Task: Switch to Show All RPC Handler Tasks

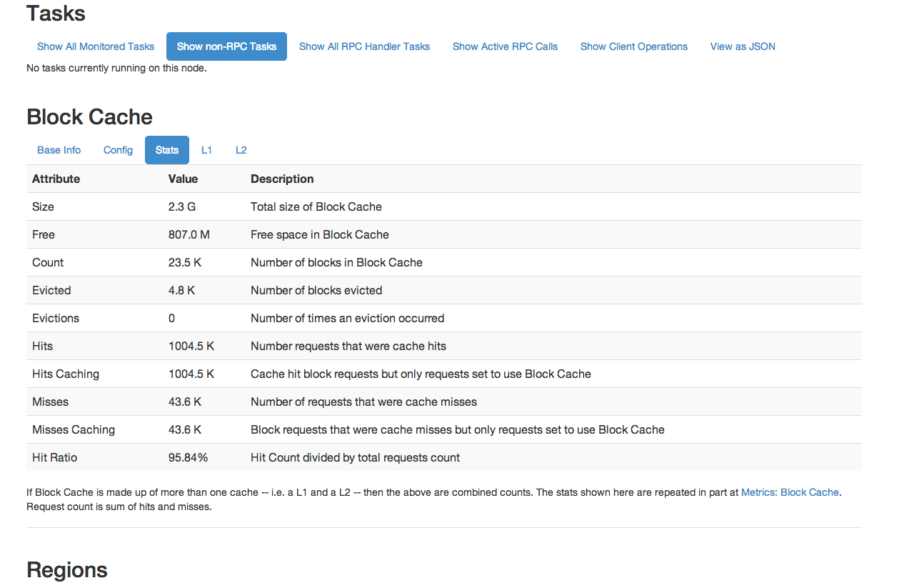Action: tap(364, 46)
